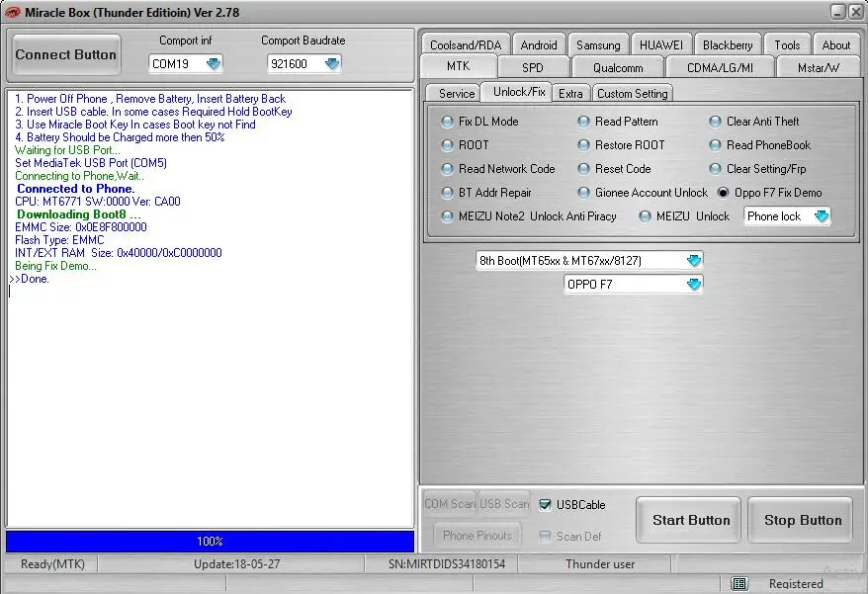Click the log line 'CPU: MT6771 SW:0000 Ver: CA00'

98,202
